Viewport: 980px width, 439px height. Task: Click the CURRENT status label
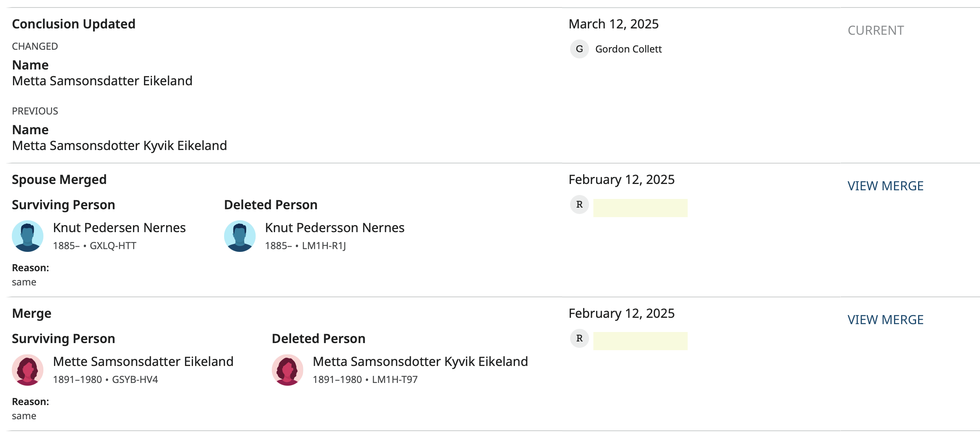point(875,30)
